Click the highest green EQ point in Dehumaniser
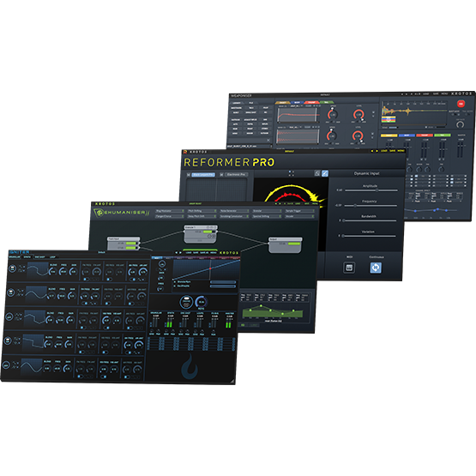The image size is (476, 476). coord(261,305)
